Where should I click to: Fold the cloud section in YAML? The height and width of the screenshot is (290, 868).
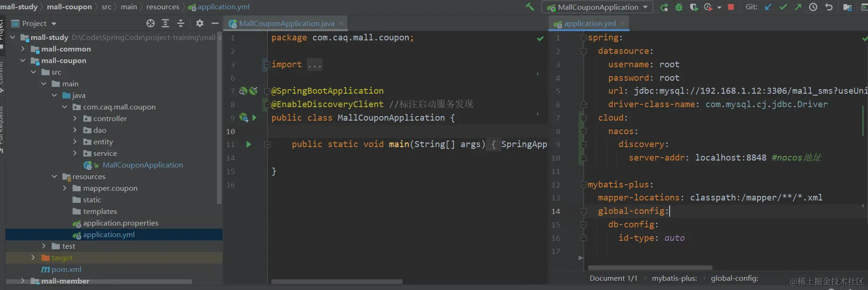[x=584, y=118]
